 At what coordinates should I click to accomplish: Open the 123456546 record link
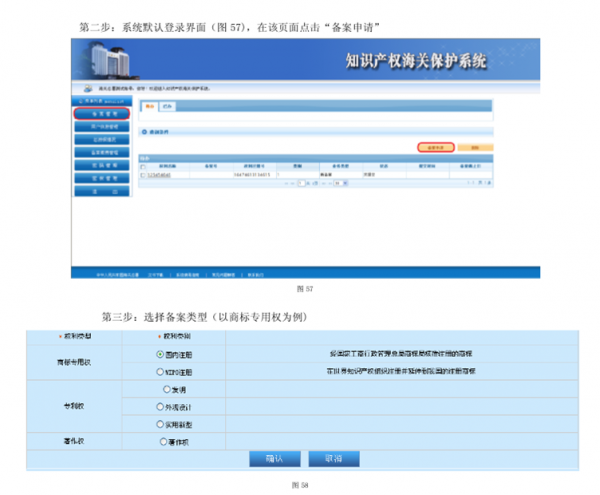pyautogui.click(x=160, y=174)
